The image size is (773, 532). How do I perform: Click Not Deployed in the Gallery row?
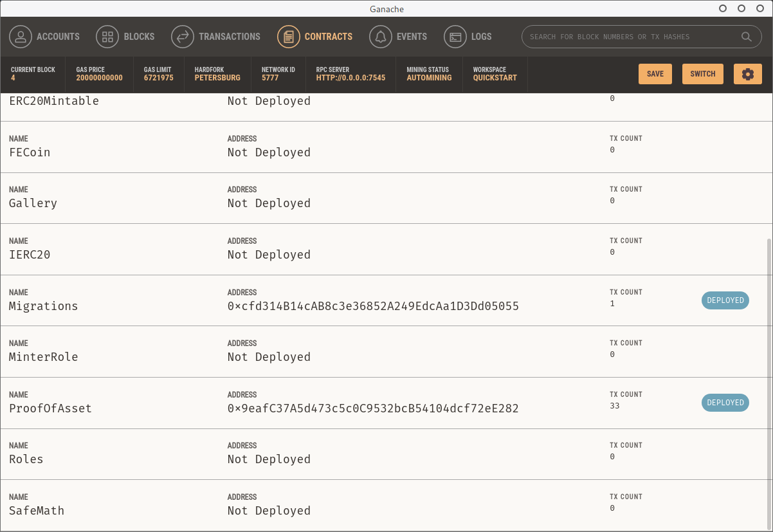269,203
